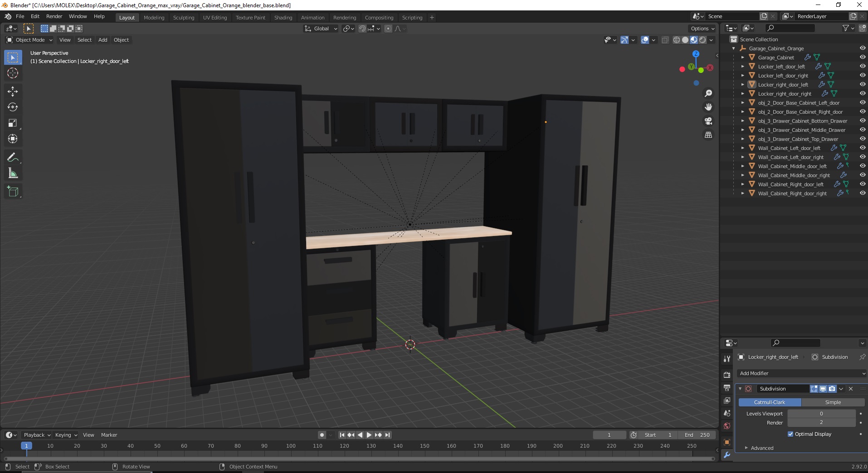This screenshot has width=868, height=473.
Task: Click the timeline current frame marker
Action: [26, 446]
